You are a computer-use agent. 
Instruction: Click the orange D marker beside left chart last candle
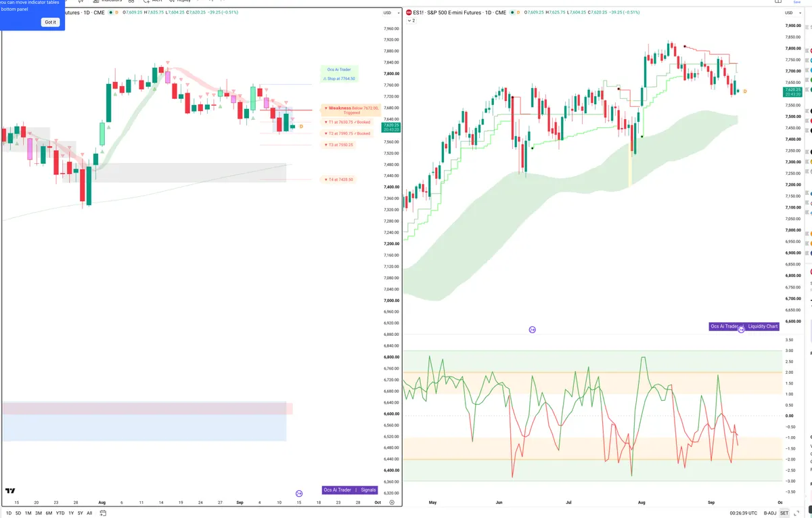(x=301, y=127)
